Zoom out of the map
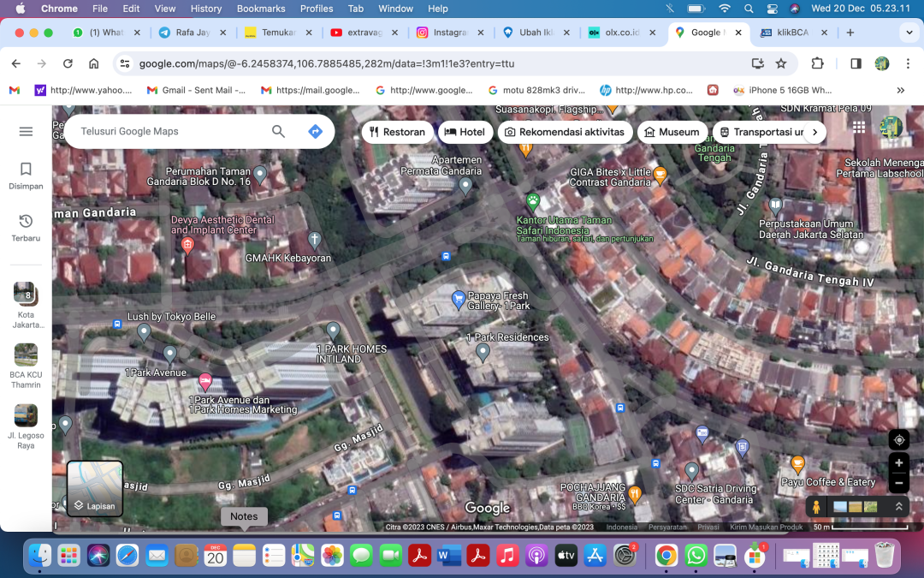924x578 pixels. point(898,483)
